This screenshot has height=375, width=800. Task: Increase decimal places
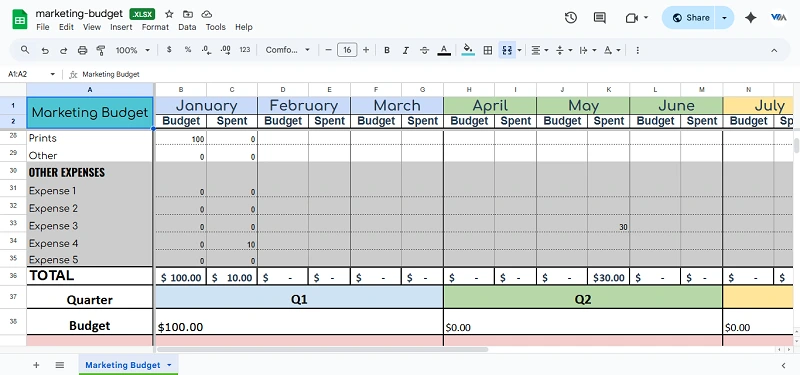[x=226, y=50]
